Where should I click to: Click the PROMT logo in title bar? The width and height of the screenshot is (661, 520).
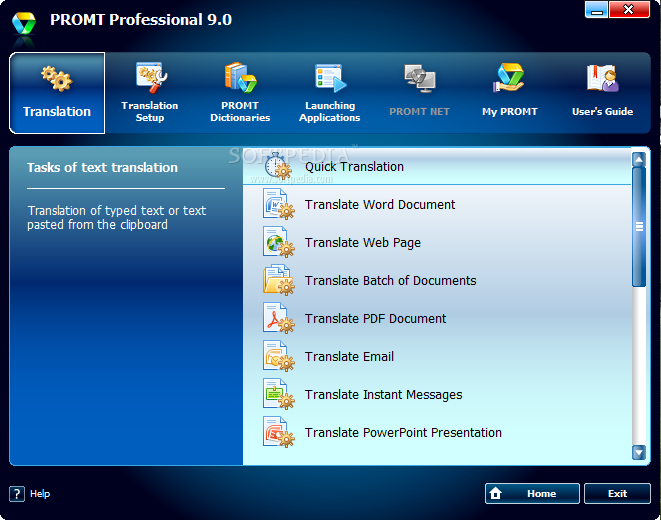coord(24,23)
